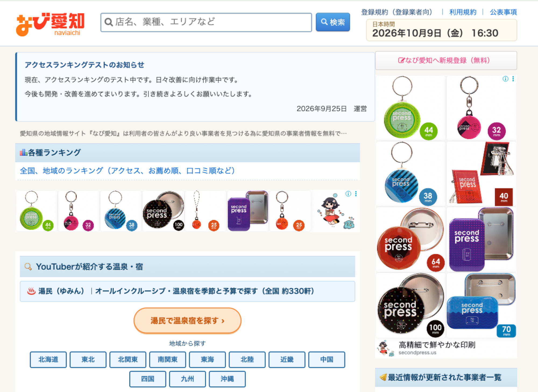The height and width of the screenshot is (392, 538).
Task: Select the 四国 region button
Action: (x=148, y=379)
